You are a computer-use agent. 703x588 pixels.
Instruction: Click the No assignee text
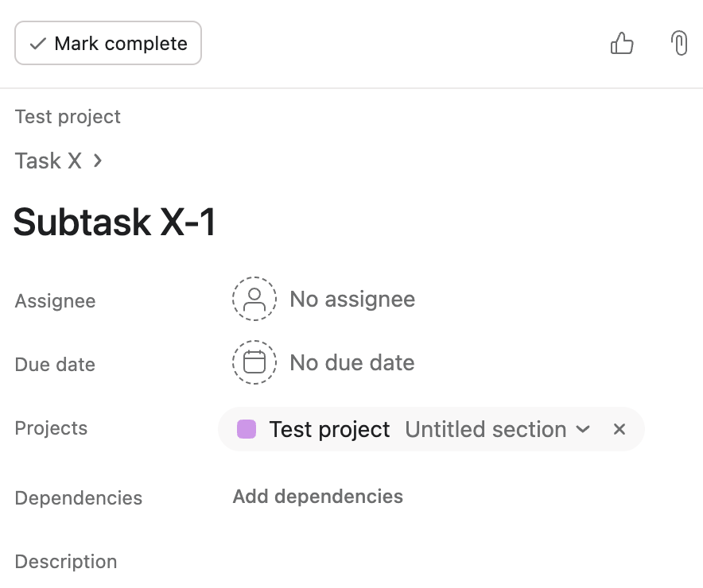coord(352,299)
